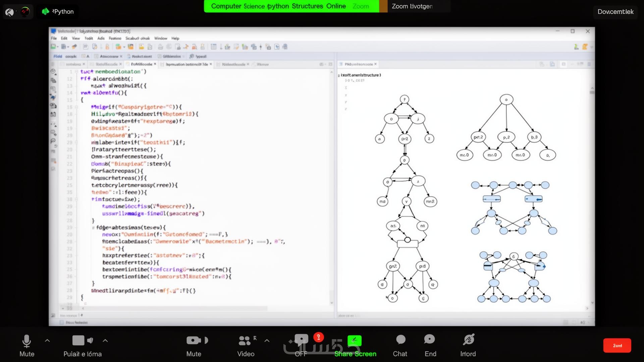Screen dimensions: 644x362
Task: Click the Dovicemtiek button top right
Action: point(615,12)
